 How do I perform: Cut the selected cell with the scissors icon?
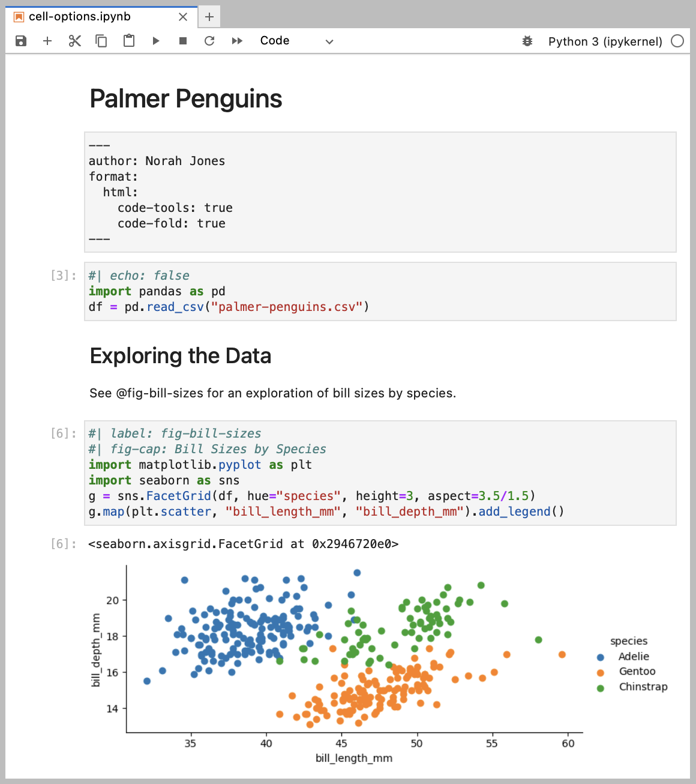74,41
